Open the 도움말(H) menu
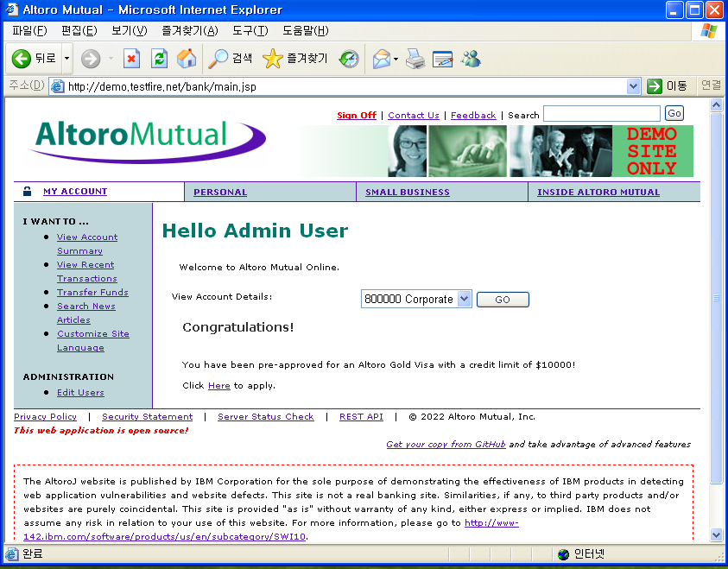Viewport: 728px width, 569px height. click(306, 31)
